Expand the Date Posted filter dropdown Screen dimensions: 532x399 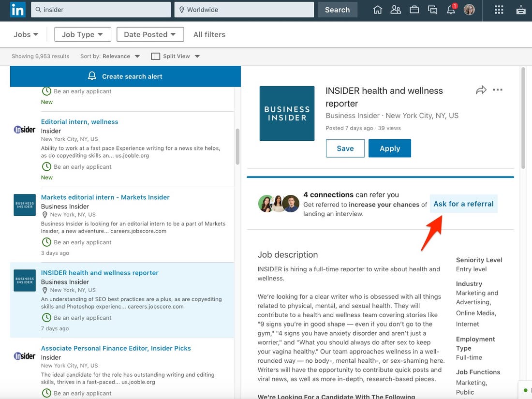[x=150, y=34]
